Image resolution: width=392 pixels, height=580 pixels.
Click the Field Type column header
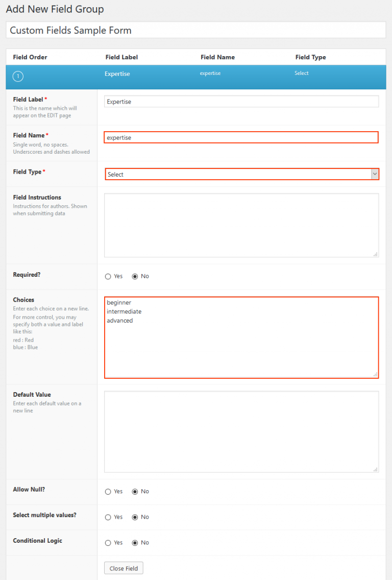pyautogui.click(x=310, y=57)
